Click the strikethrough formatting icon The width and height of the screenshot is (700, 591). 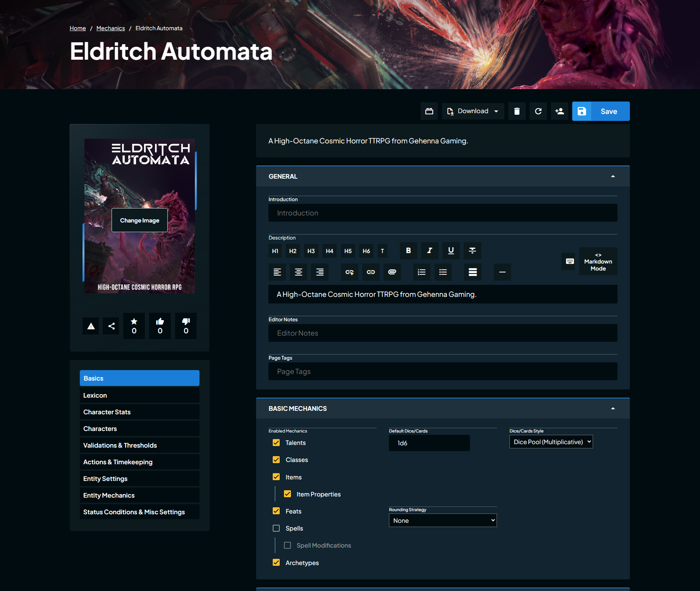[472, 251]
